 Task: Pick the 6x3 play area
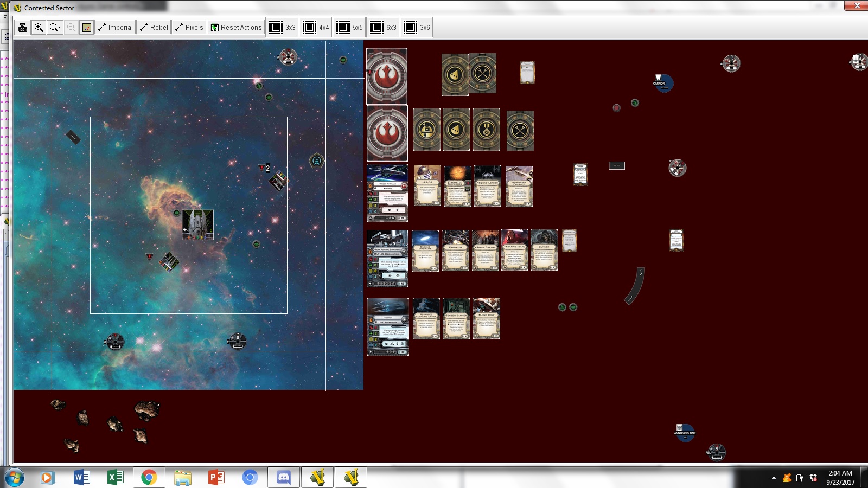point(383,28)
